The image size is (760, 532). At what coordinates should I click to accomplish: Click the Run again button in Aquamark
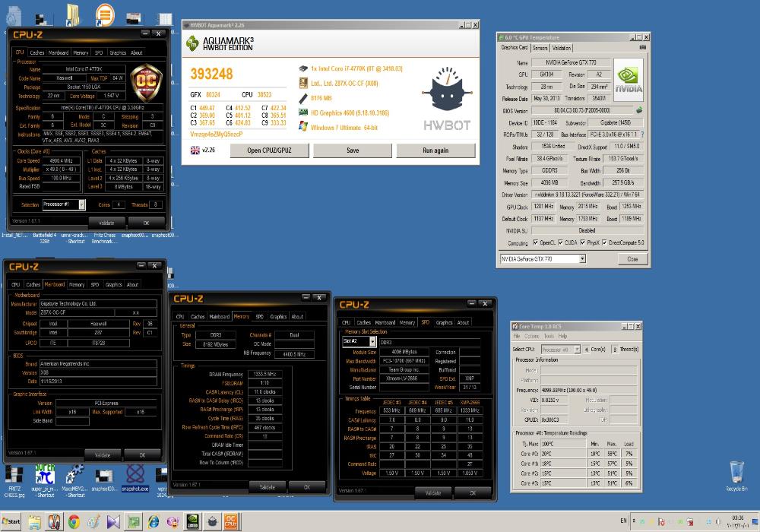[x=435, y=150]
